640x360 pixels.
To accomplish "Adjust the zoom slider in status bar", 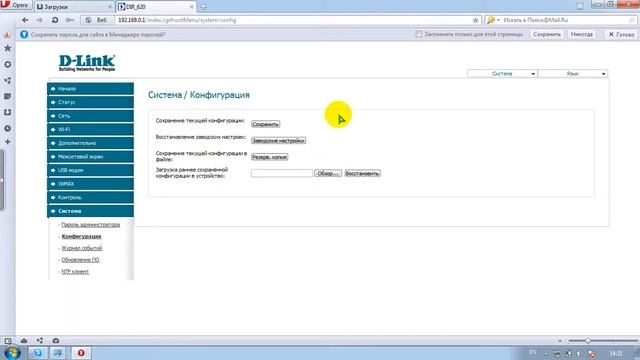I will [588, 340].
